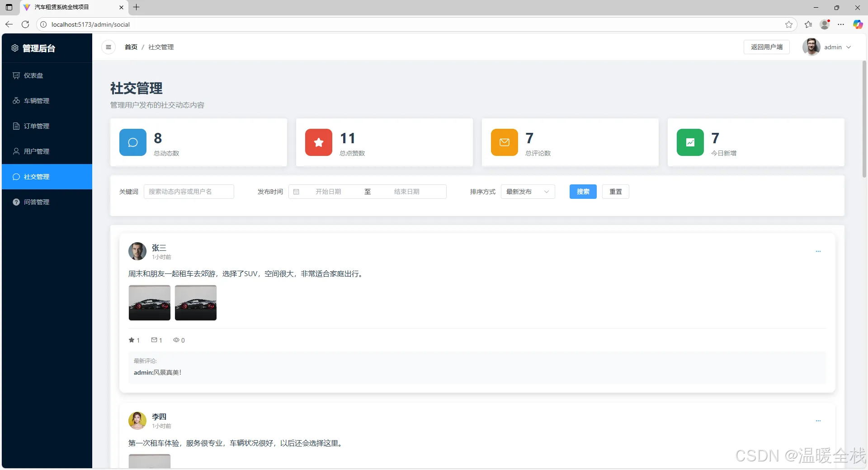Click the 重置 reset button
The height and width of the screenshot is (470, 868).
616,192
